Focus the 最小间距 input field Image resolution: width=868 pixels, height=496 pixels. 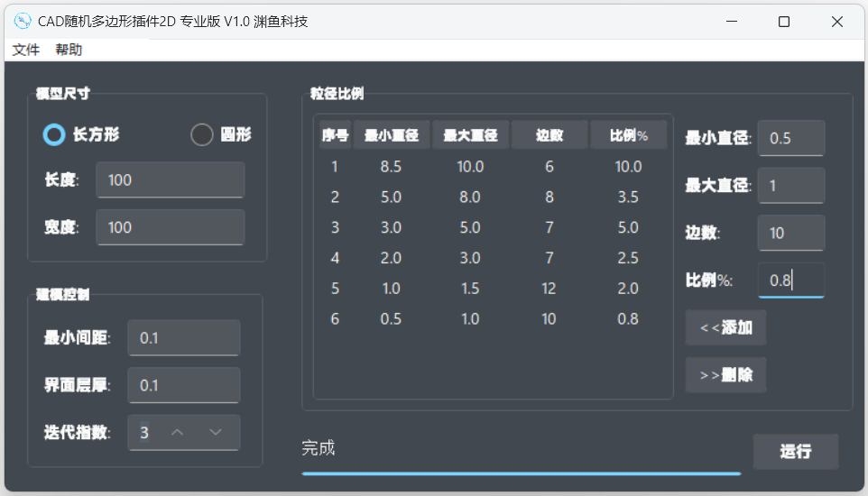[x=184, y=338]
